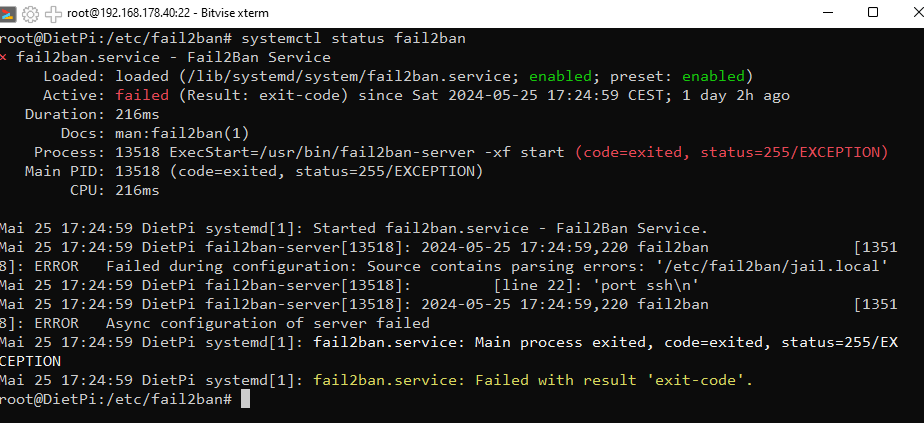
Task: Click the Bitvise xterm application icon
Action: pos(9,12)
